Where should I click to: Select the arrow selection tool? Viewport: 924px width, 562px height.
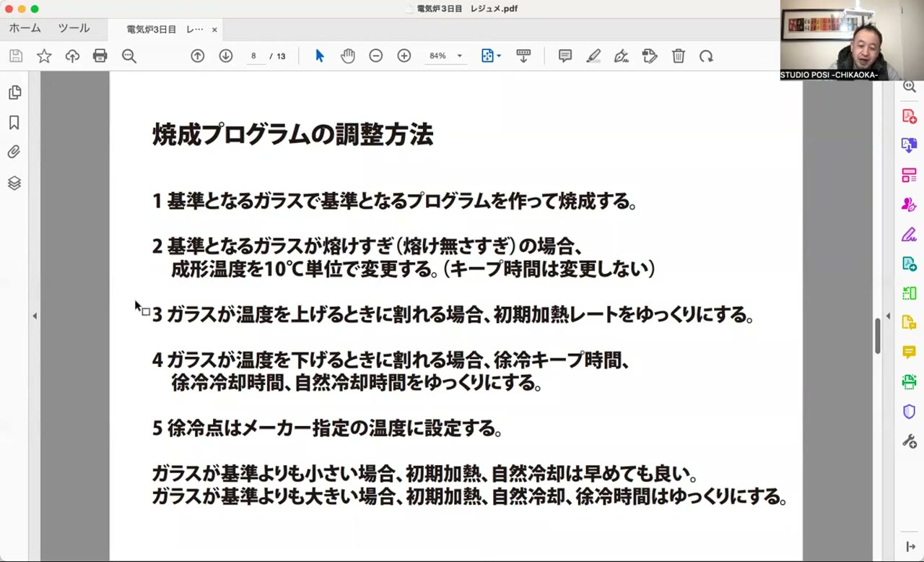(320, 56)
